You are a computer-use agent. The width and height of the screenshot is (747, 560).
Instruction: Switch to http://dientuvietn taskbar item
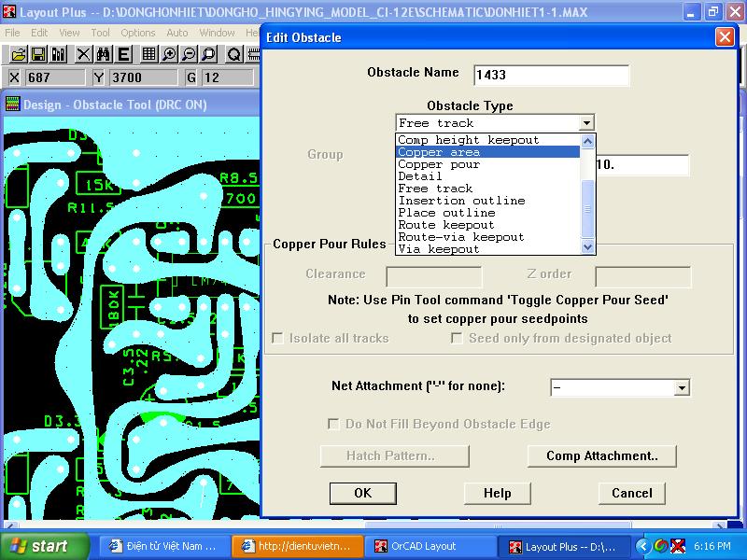(298, 546)
